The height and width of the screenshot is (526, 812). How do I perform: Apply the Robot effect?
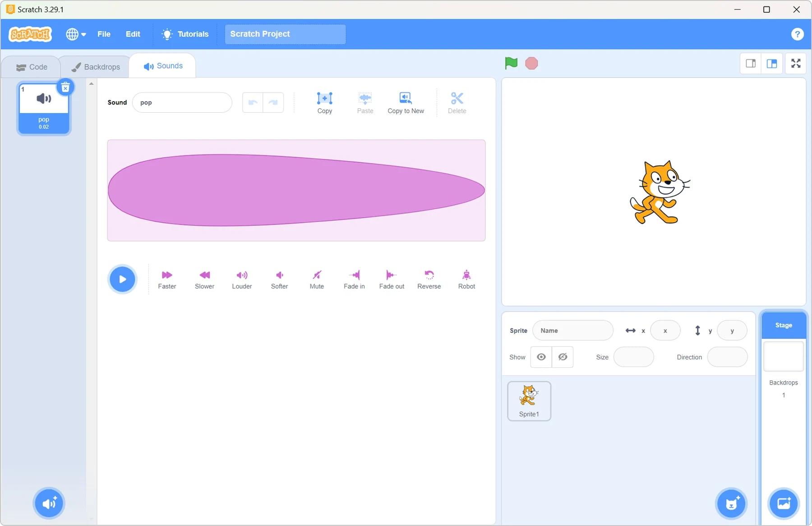(x=466, y=280)
